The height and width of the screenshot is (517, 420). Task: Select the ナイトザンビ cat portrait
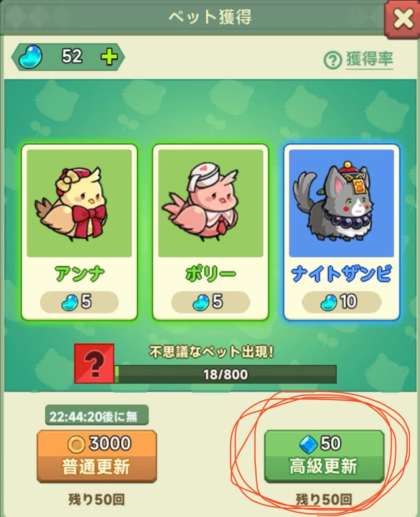pos(342,203)
